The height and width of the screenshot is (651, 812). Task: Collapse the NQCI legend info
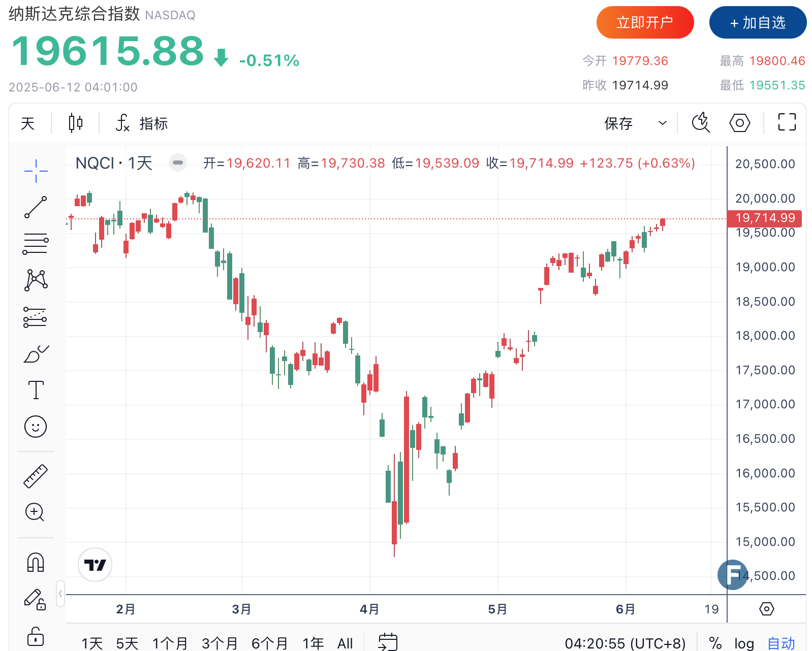[178, 163]
